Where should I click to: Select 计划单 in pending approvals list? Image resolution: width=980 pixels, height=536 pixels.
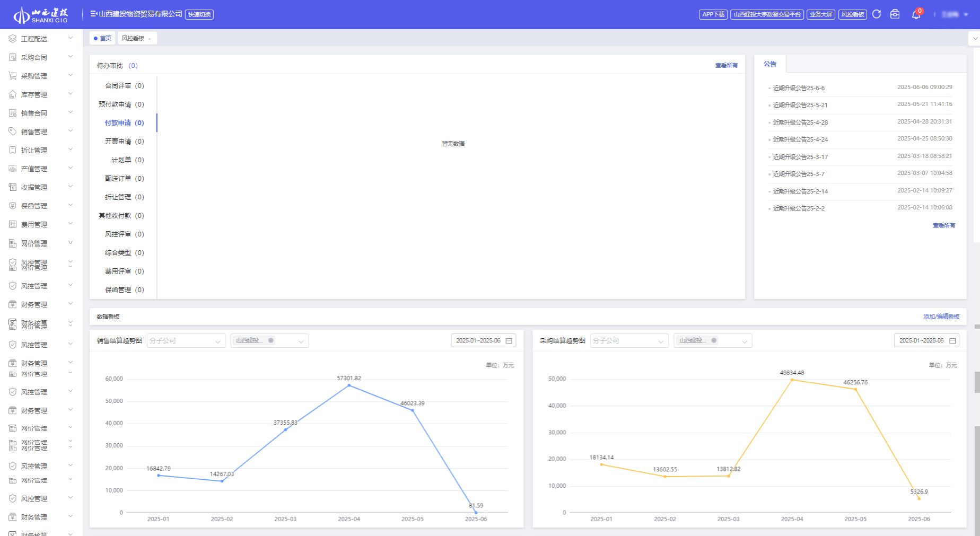click(x=127, y=160)
